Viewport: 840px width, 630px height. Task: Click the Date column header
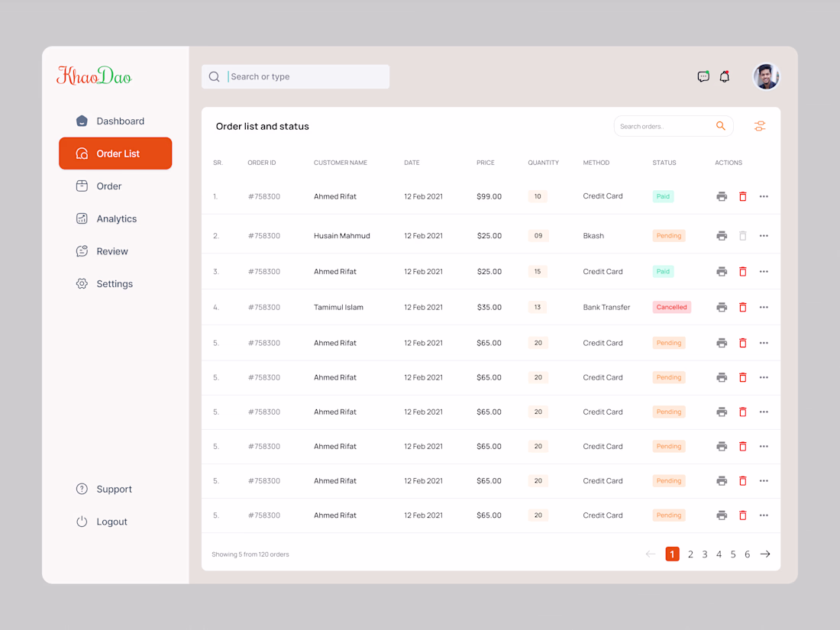[412, 163]
